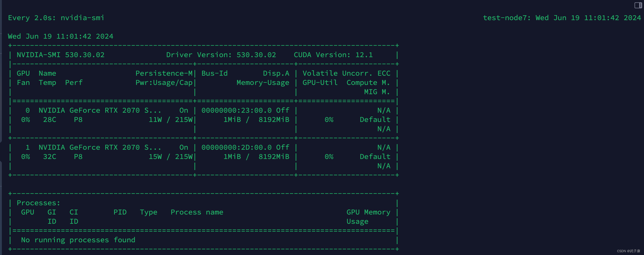Select the CUDA Version 12.1 label
This screenshot has width=644, height=255.
click(333, 55)
